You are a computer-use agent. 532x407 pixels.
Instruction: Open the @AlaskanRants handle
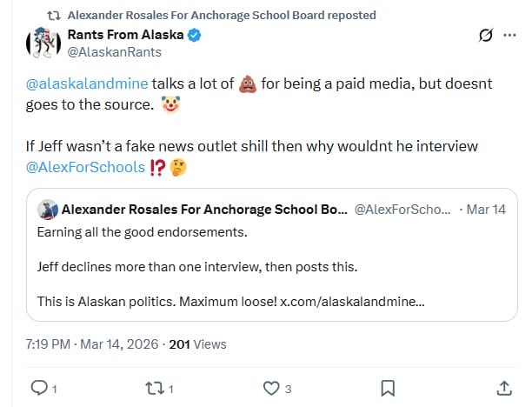point(114,51)
